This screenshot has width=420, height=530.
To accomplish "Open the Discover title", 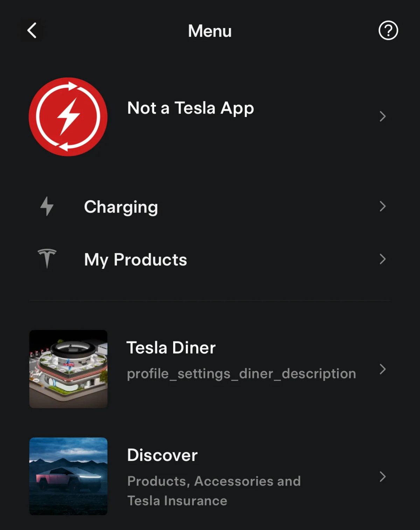I will 162,455.
